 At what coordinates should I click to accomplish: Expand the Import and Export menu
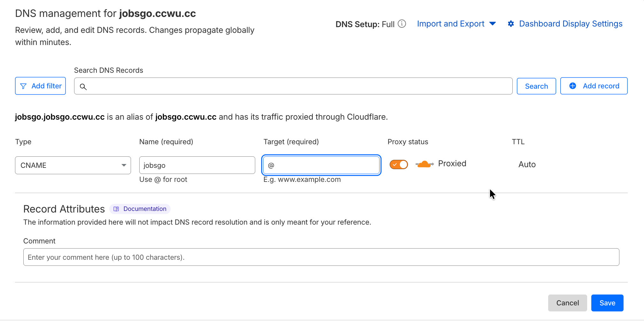(x=456, y=24)
